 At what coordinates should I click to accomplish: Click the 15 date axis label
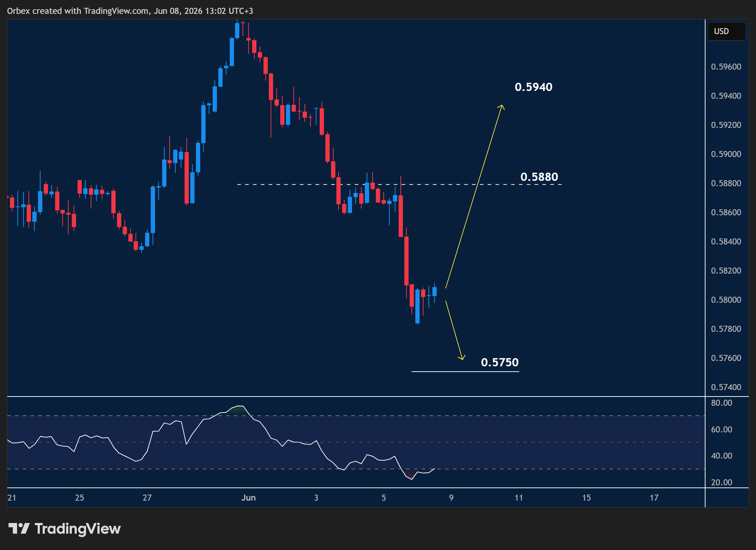[x=586, y=498]
